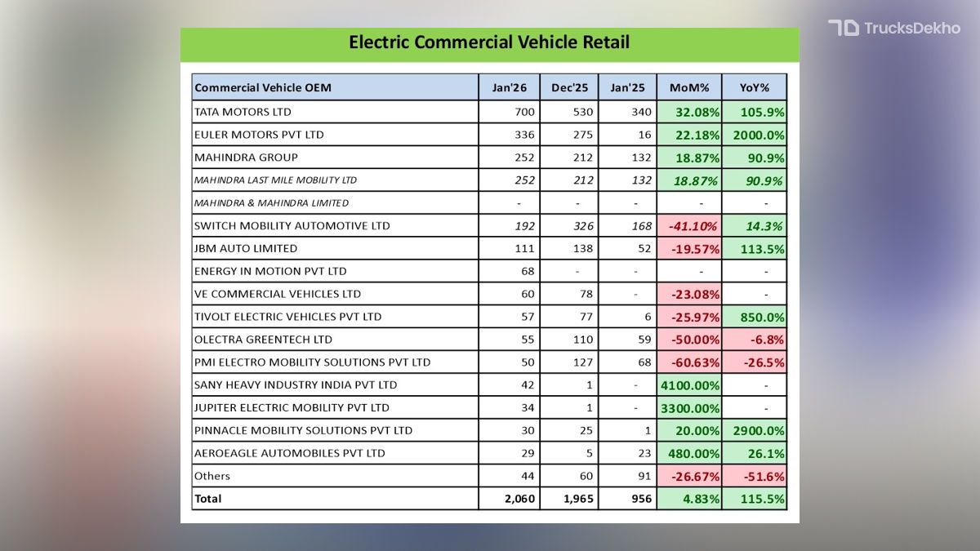Select Switch Mobility Dec'25 value 326

click(582, 226)
